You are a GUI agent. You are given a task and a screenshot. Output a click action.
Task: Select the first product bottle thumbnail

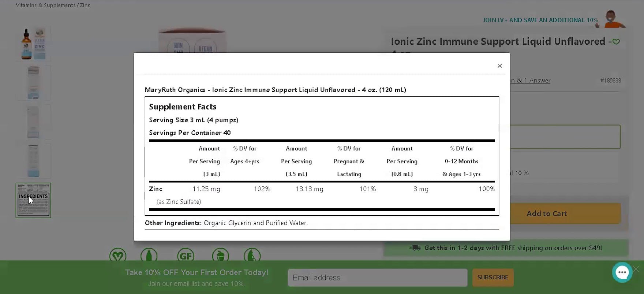33,44
